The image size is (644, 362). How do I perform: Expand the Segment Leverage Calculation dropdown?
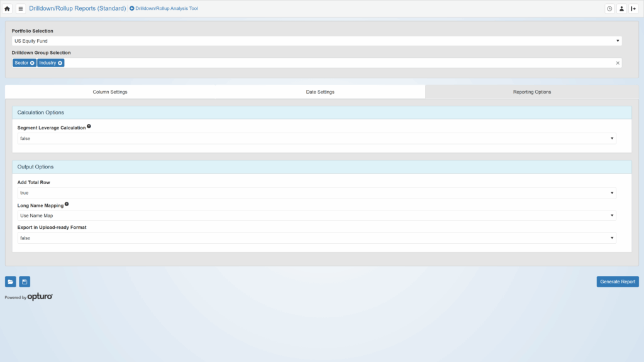(x=316, y=138)
